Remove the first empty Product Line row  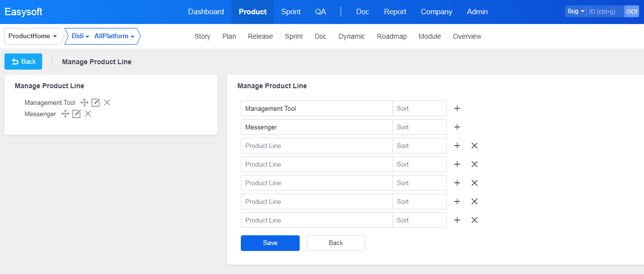474,146
